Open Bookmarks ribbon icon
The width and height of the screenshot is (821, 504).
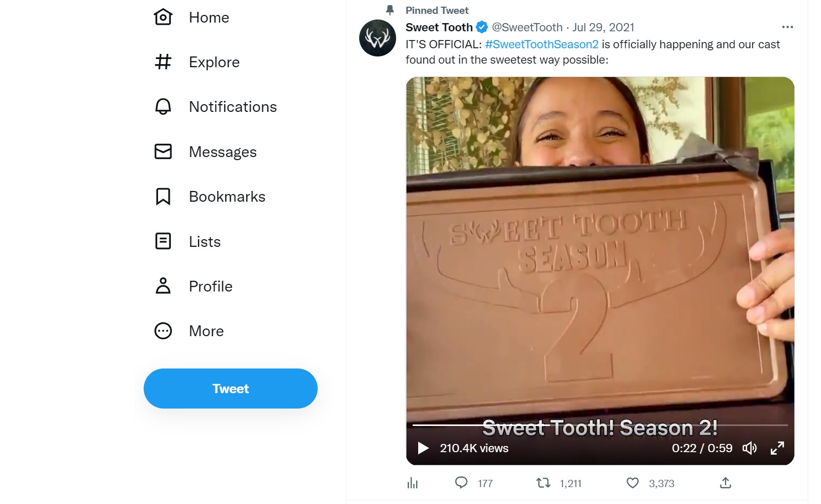(x=163, y=196)
